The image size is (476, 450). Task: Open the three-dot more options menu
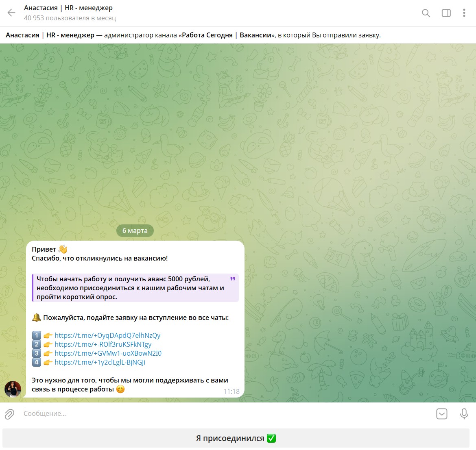tap(464, 13)
